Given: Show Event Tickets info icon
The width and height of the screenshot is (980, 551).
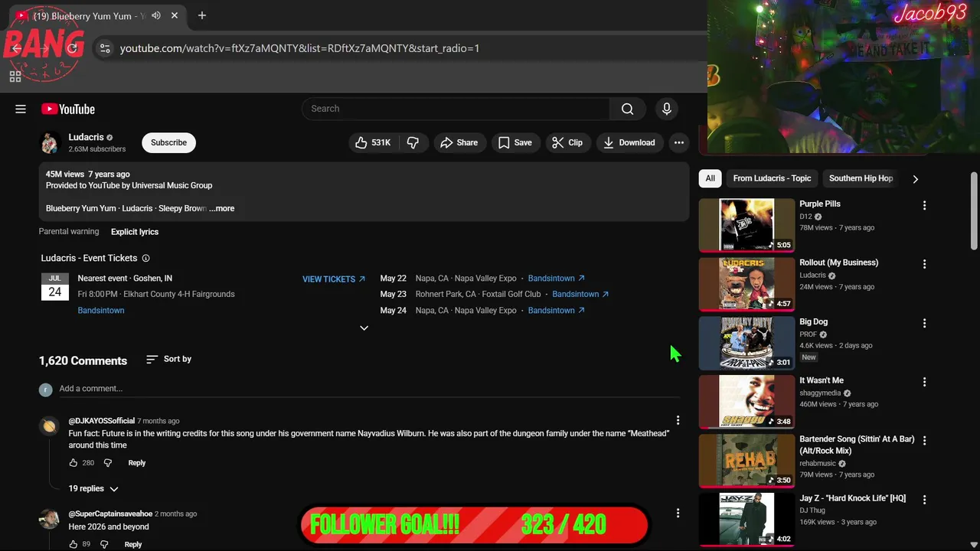Looking at the screenshot, I should pos(145,258).
